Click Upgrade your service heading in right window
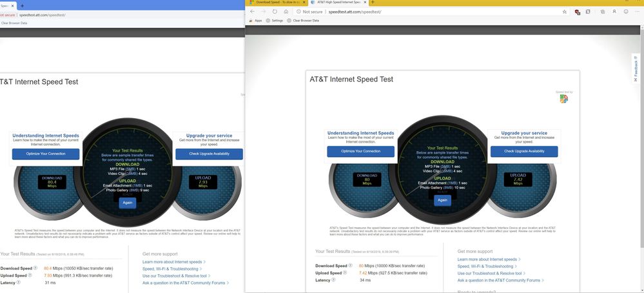644x293 pixels. (524, 133)
